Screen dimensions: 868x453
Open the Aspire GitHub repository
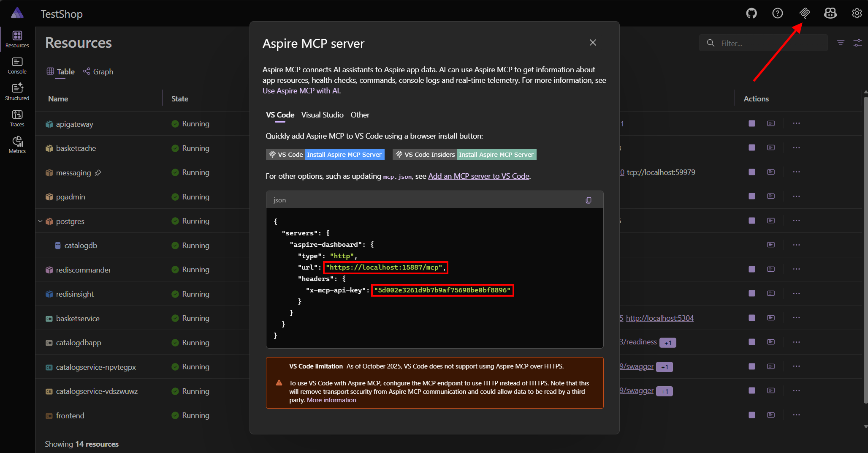tap(751, 13)
